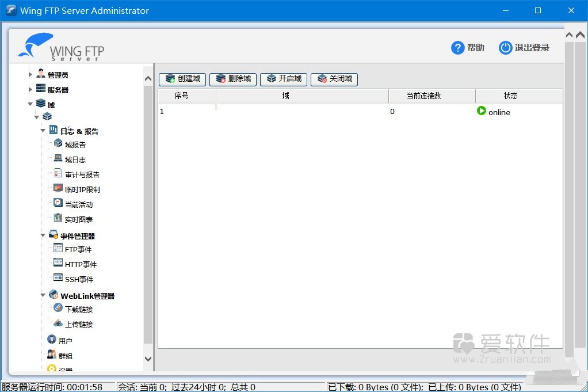Click the 审计与报告 document icon

pyautogui.click(x=58, y=173)
